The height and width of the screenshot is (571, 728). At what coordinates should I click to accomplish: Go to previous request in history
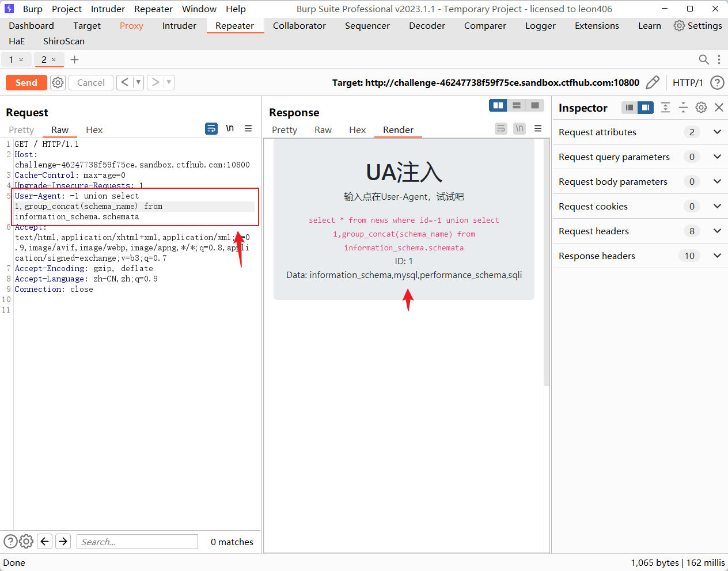pyautogui.click(x=124, y=82)
